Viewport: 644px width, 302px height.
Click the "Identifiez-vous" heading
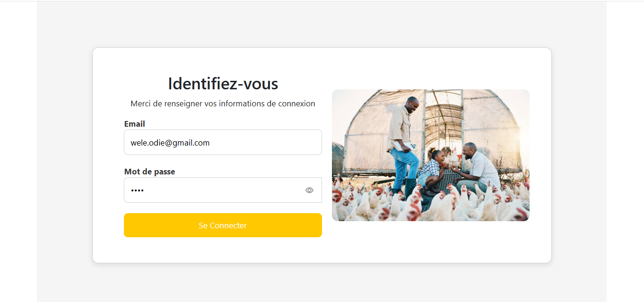223,84
